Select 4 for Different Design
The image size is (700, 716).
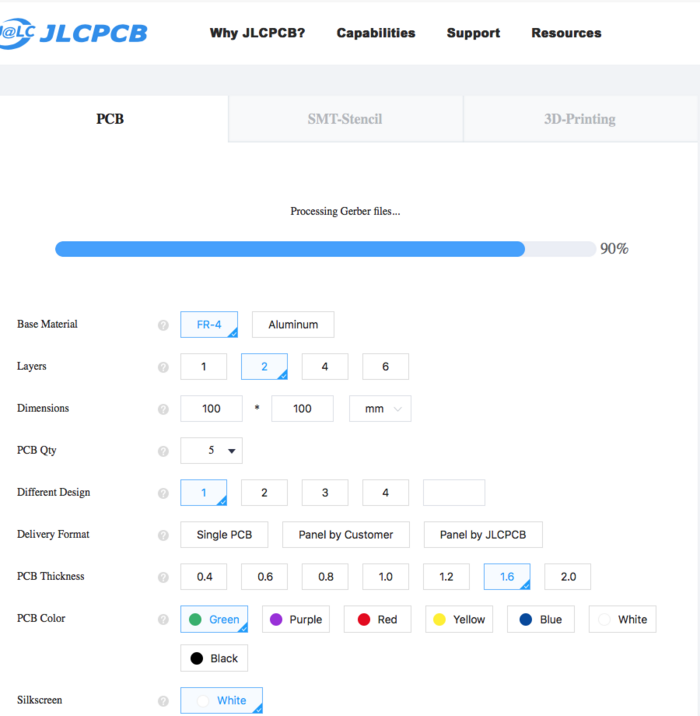coord(385,492)
